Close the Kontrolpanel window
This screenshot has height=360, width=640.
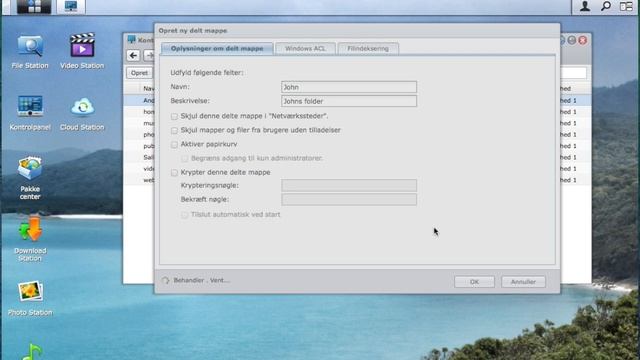click(x=583, y=40)
